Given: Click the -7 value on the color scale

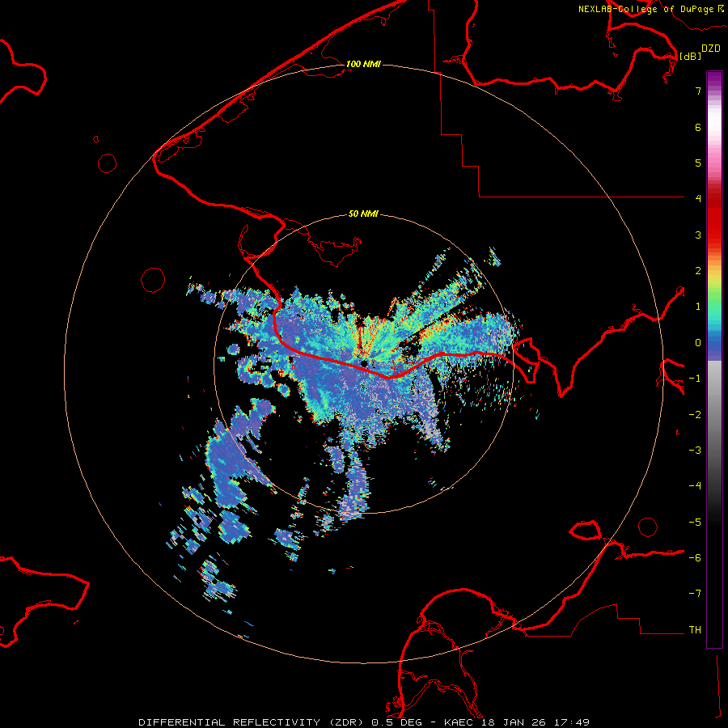Looking at the screenshot, I should [x=695, y=594].
